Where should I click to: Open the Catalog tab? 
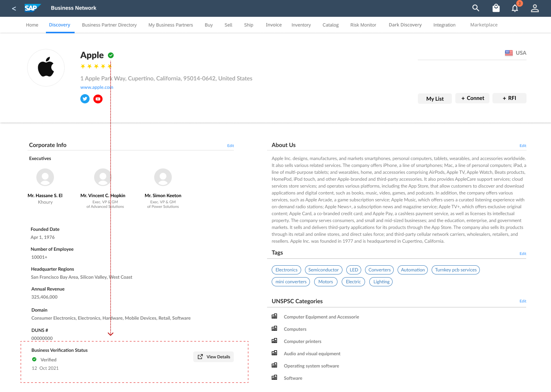pos(331,25)
